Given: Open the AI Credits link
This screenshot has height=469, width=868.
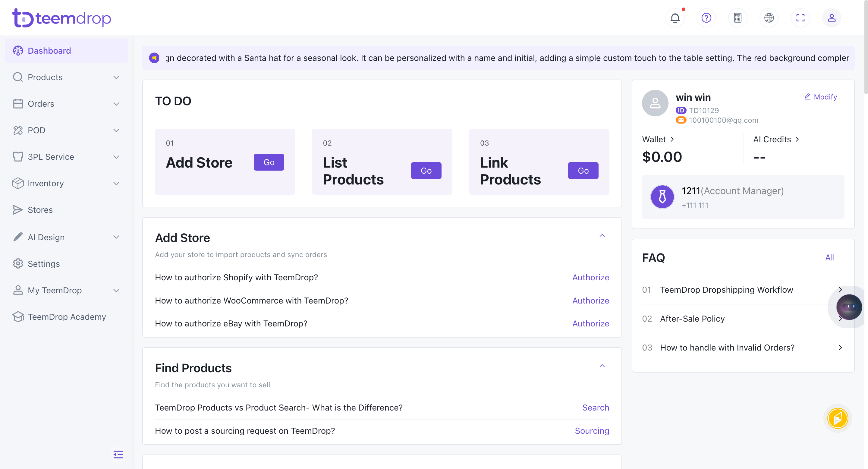Looking at the screenshot, I should tap(776, 140).
